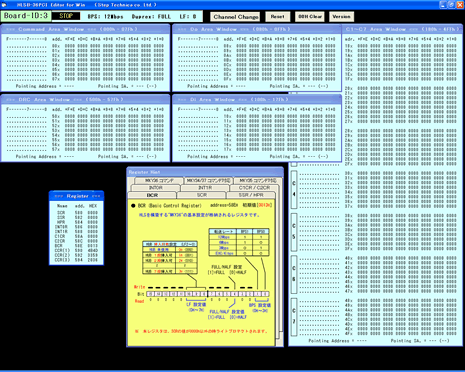The height and width of the screenshot is (372, 465).
Task: Switch to the SSR / HPR tab
Action: pos(251,195)
